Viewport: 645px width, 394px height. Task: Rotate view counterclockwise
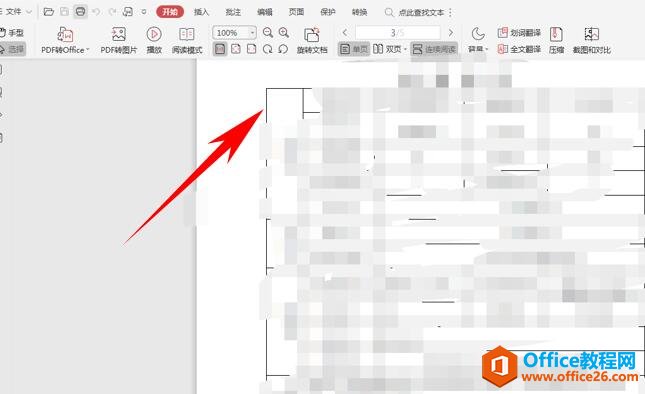coord(283,49)
